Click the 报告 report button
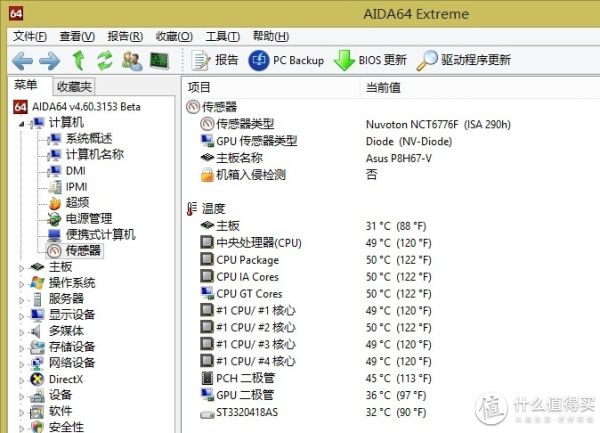600x433 pixels. [215, 60]
